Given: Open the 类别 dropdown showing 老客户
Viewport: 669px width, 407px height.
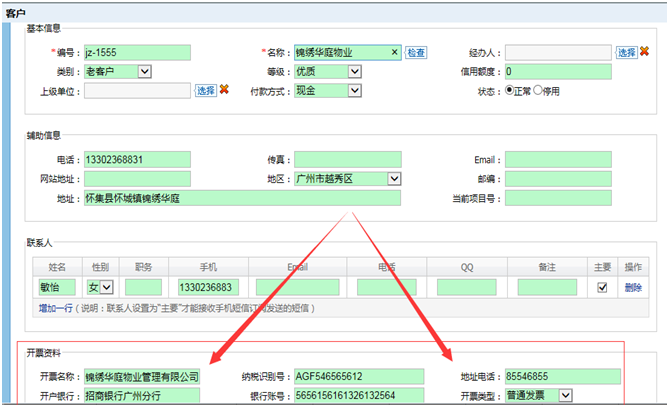Looking at the screenshot, I should point(144,71).
